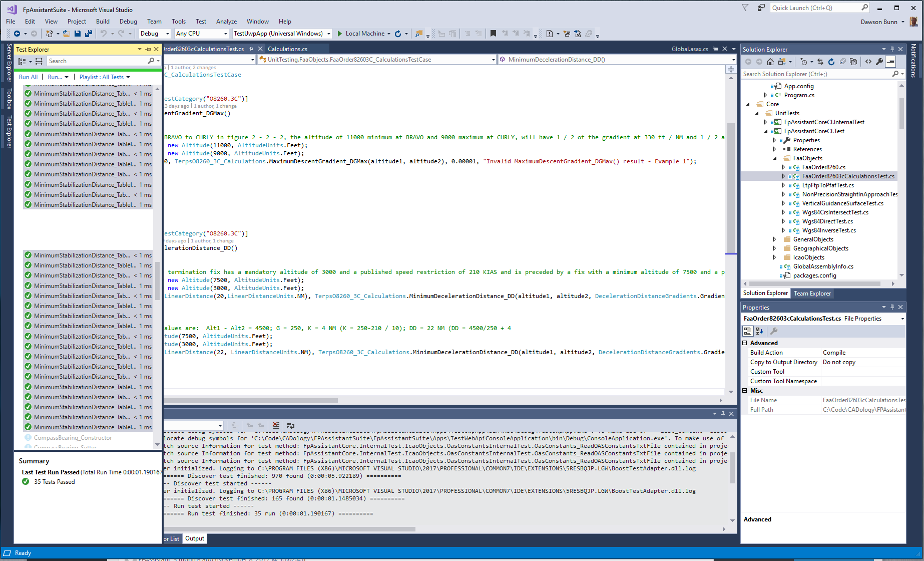Click the split editor icon above scrollbar

731,70
